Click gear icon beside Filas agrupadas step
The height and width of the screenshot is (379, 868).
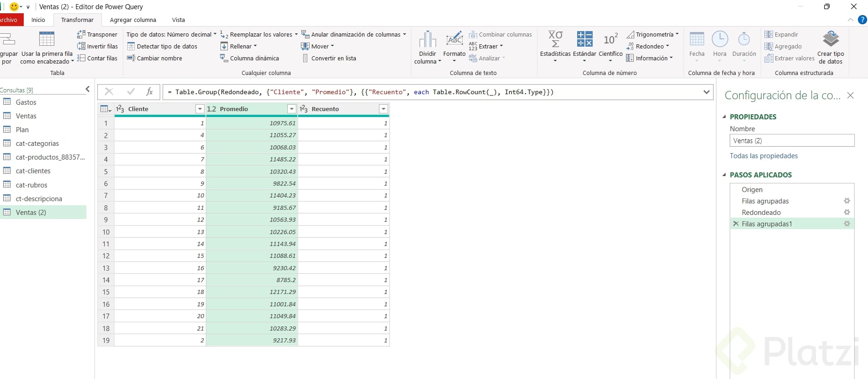pos(847,201)
